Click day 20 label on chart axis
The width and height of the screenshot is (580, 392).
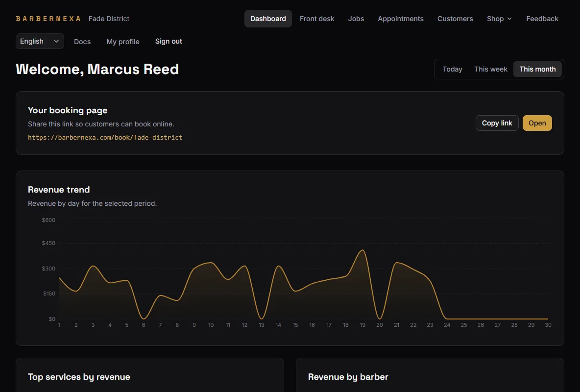pos(380,325)
